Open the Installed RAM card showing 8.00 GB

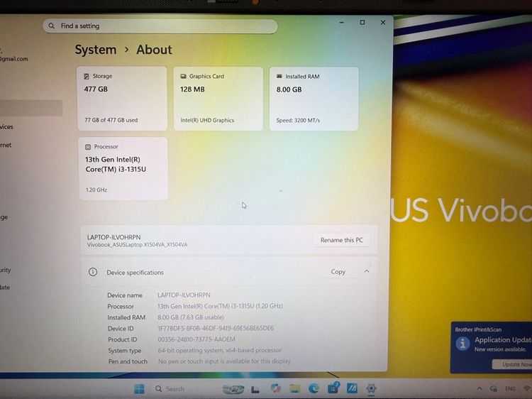tap(314, 99)
